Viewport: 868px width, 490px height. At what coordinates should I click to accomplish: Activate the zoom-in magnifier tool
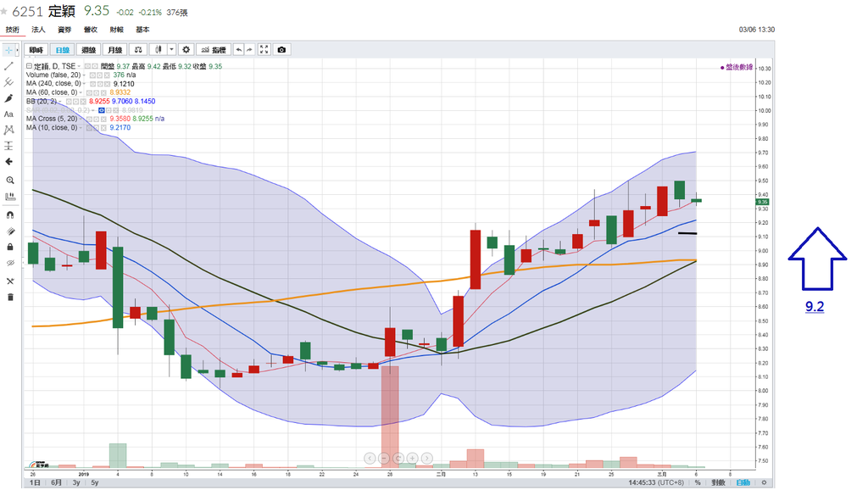coord(10,181)
